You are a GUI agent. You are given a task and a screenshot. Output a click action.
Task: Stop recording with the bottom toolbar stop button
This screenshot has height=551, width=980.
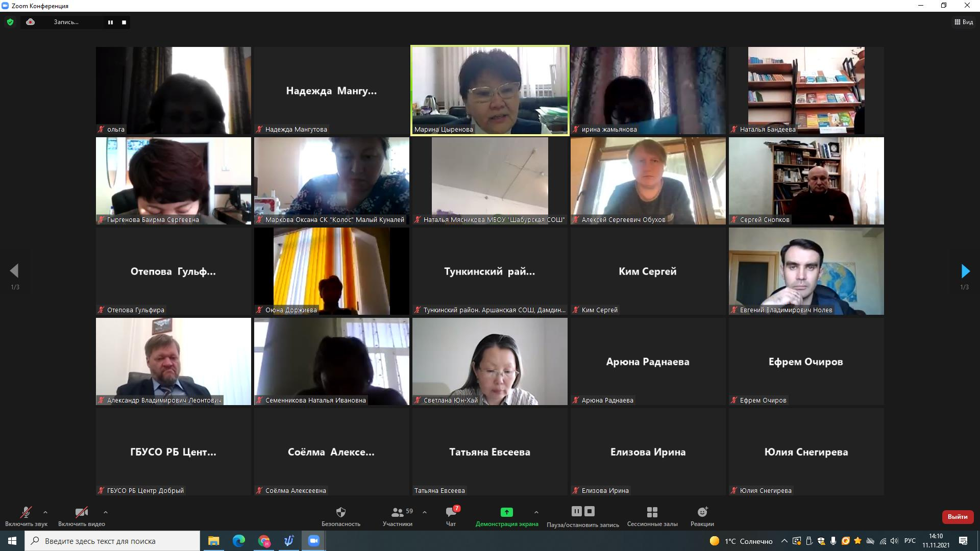(x=590, y=511)
